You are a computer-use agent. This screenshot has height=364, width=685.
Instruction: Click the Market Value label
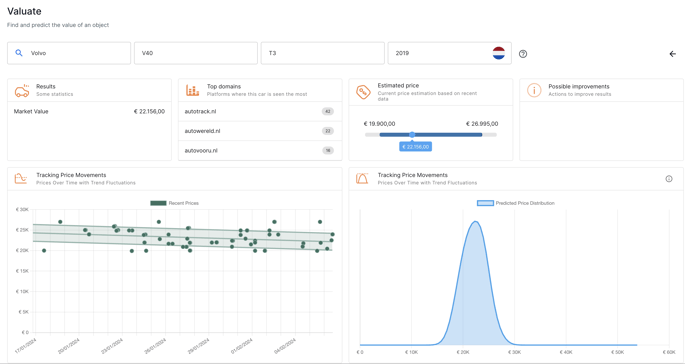31,111
